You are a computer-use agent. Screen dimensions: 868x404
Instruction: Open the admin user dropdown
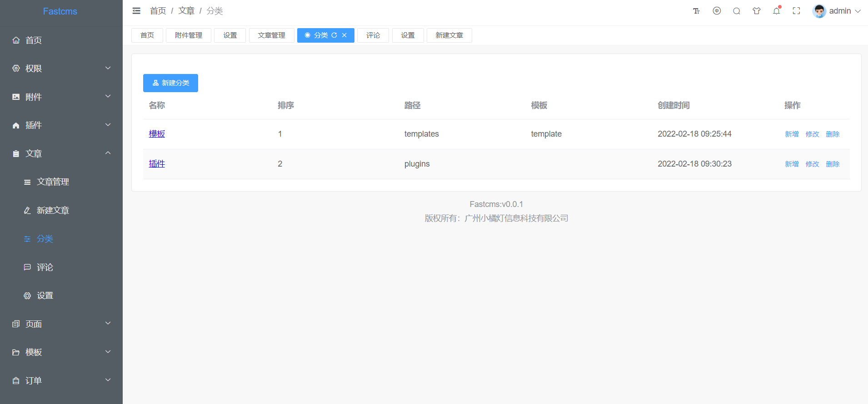point(837,11)
